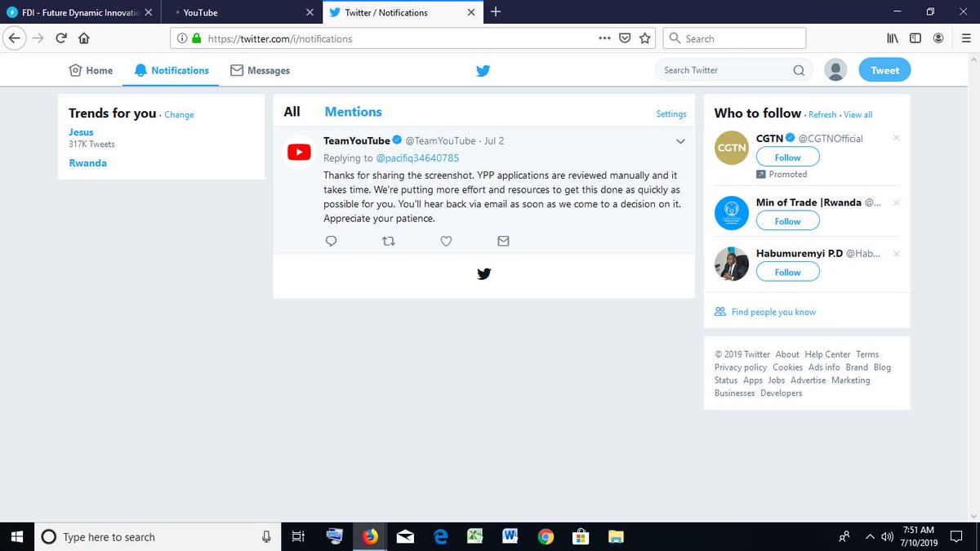Viewport: 980px width, 551px height.
Task: Switch to the FDI browser tab
Action: coord(80,12)
